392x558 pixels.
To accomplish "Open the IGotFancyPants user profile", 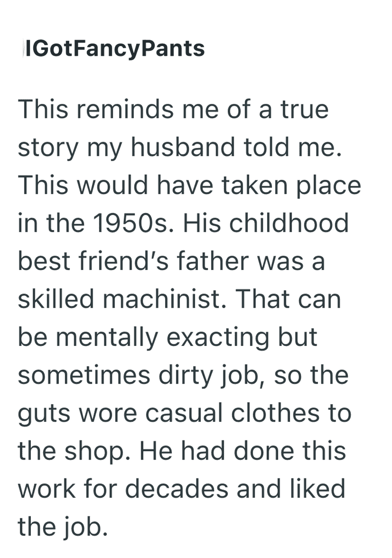I will pyautogui.click(x=115, y=49).
